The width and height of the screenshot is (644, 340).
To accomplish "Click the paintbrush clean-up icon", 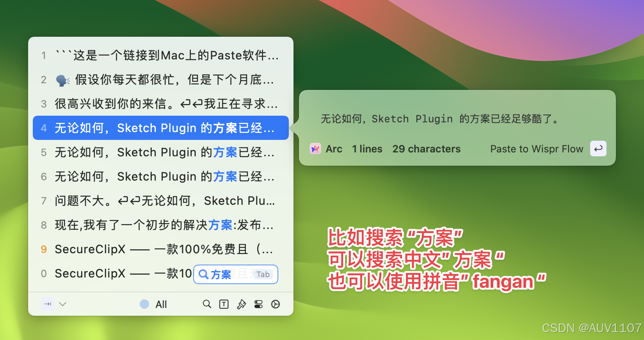I will pos(241,304).
